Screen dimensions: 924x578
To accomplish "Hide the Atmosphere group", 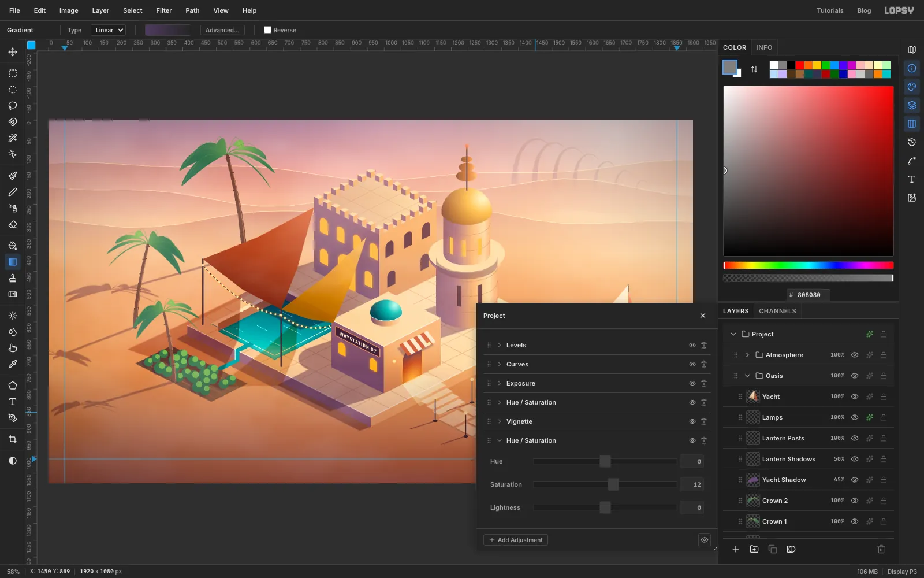I will 855,355.
